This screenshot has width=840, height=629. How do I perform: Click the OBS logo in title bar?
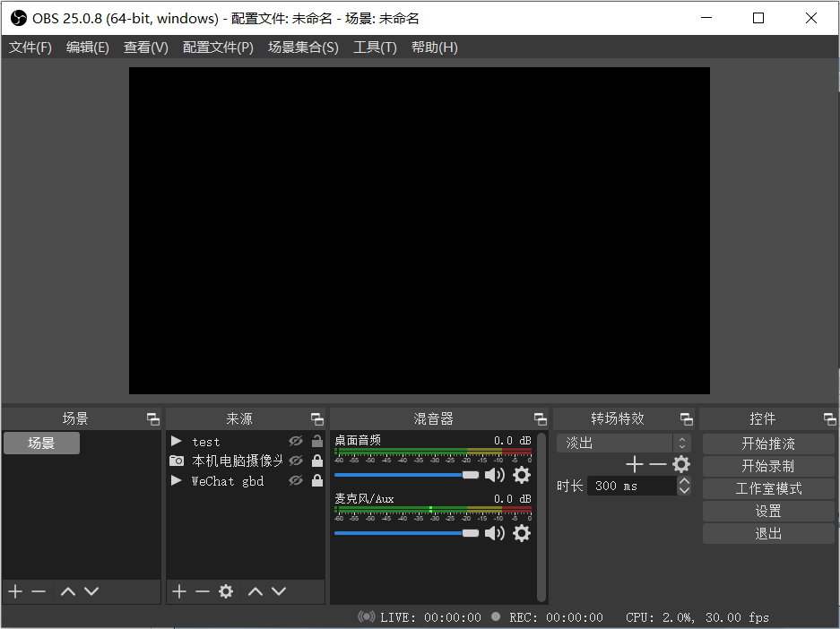(19, 18)
